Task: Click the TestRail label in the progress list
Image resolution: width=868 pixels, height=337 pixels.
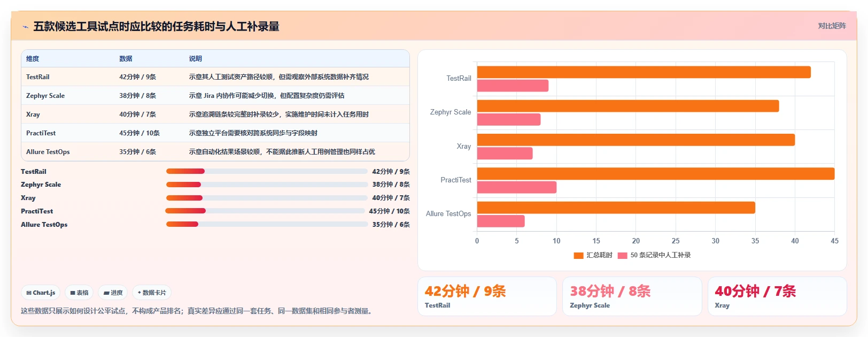Action: click(x=34, y=172)
